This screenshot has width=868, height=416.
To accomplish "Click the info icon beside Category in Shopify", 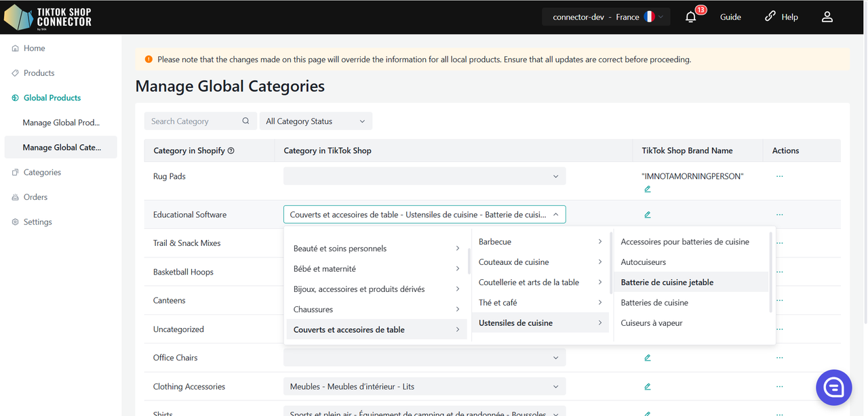I will (231, 151).
